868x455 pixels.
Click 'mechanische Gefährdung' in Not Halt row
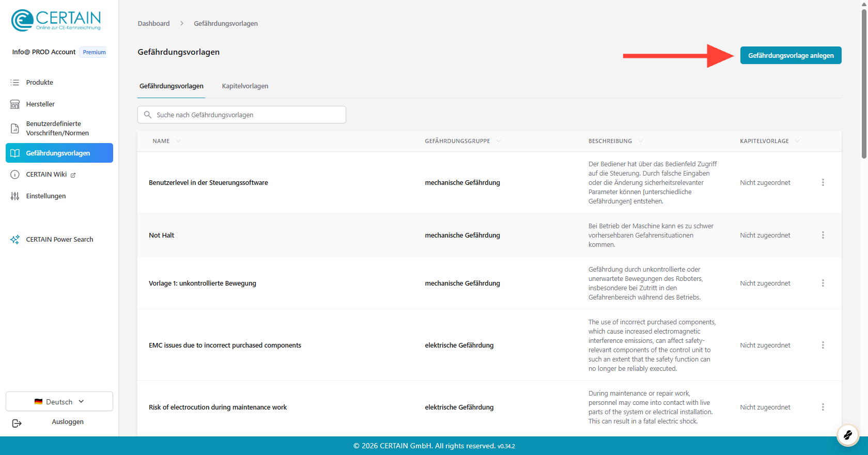(462, 236)
